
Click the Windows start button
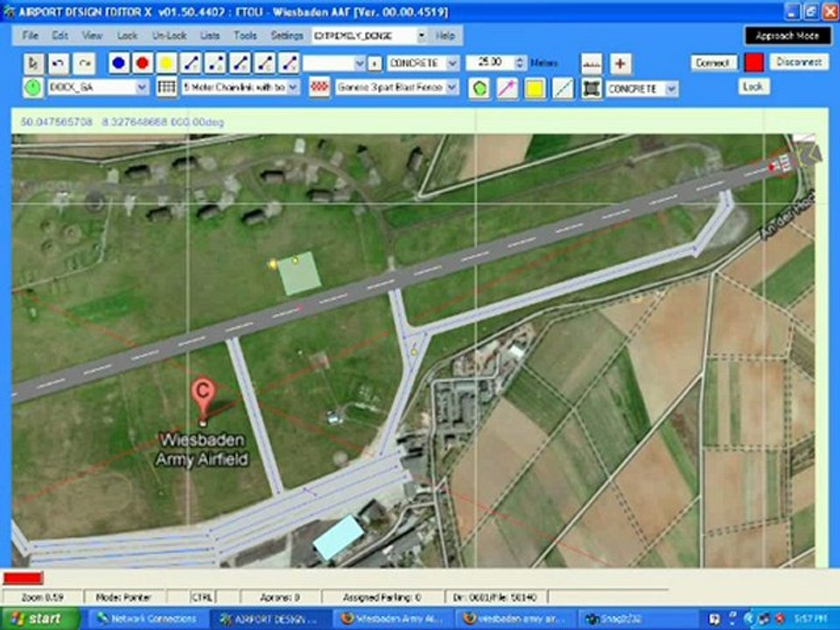pyautogui.click(x=39, y=619)
